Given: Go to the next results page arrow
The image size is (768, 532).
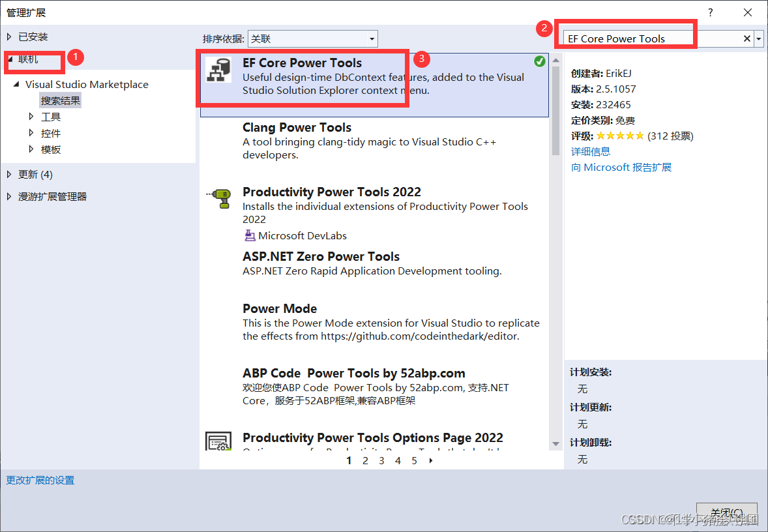Looking at the screenshot, I should [x=431, y=460].
